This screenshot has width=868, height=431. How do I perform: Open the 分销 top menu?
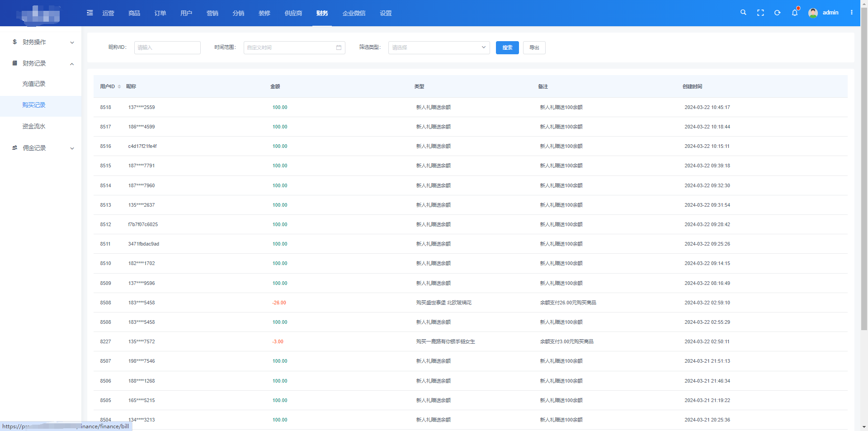tap(238, 13)
